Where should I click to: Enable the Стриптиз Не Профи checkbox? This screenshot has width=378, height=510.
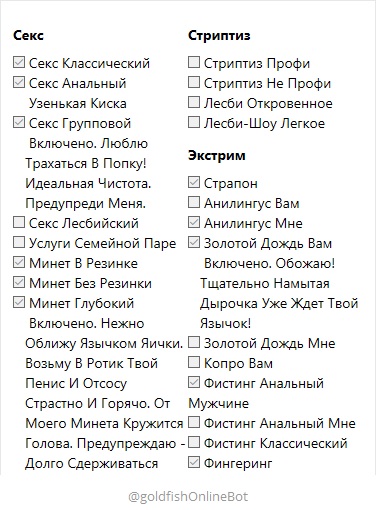tap(194, 82)
